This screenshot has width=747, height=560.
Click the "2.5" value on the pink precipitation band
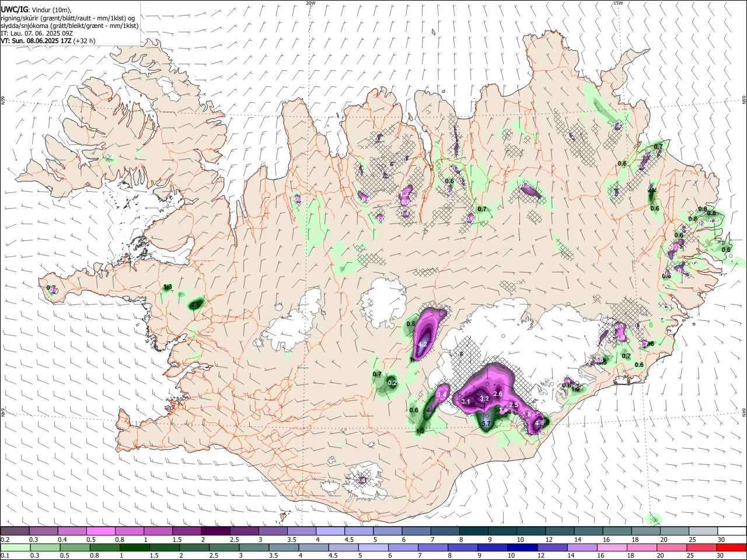(x=514, y=405)
